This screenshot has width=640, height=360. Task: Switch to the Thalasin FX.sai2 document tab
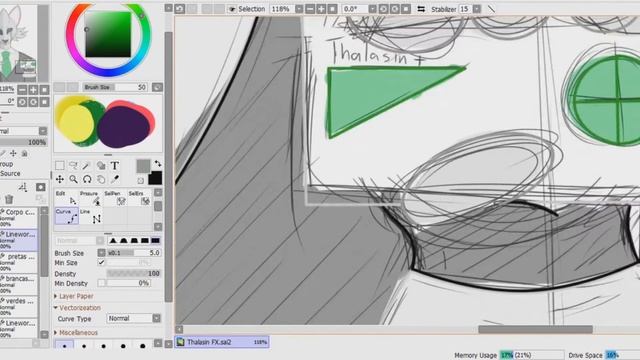[222, 342]
